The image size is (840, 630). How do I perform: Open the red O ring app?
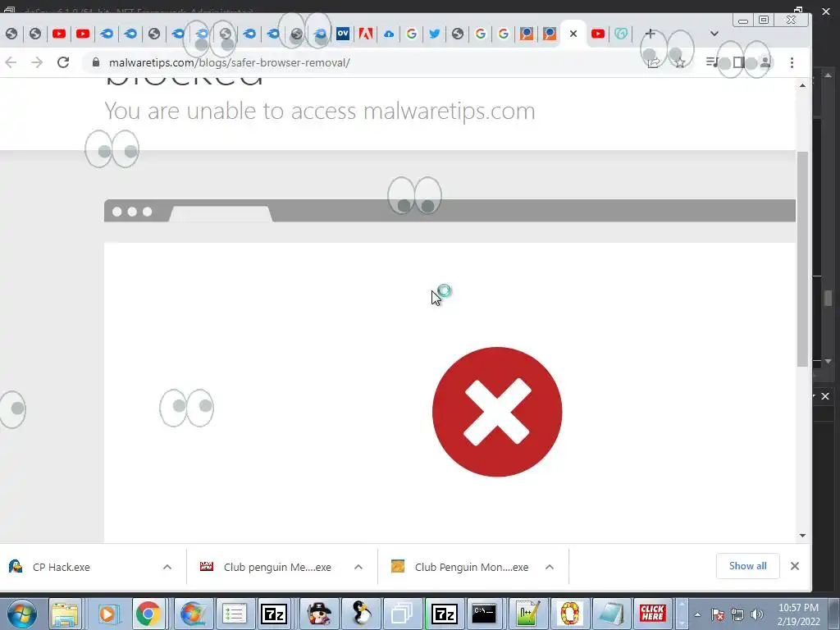click(x=570, y=614)
